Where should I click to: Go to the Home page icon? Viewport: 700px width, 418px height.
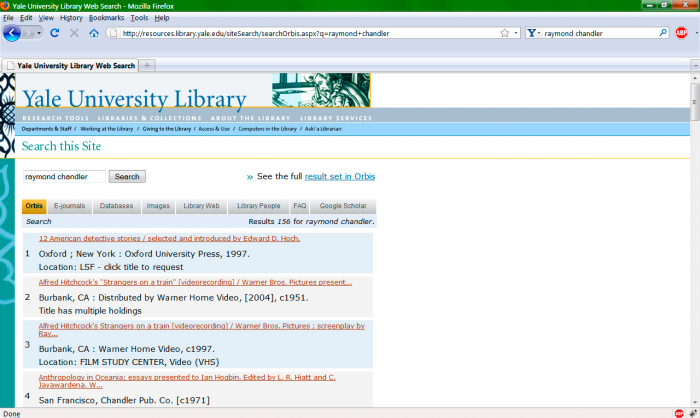tap(94, 33)
